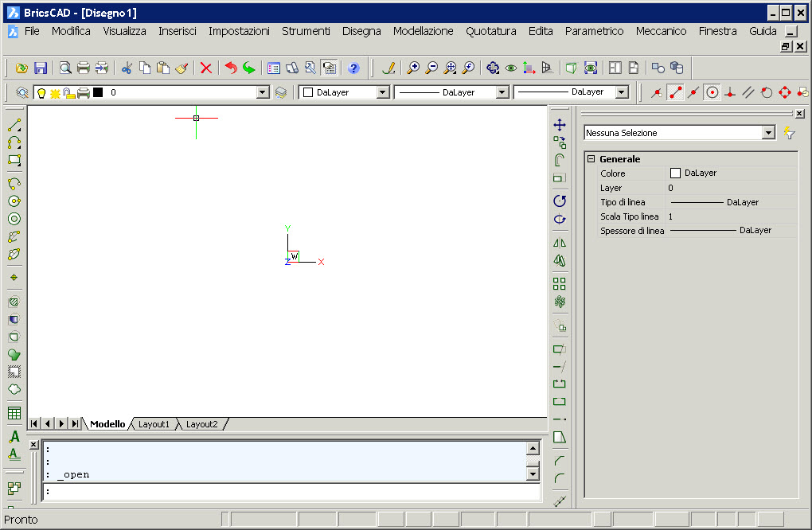Click the Text tool letter A icon
812x530 pixels.
click(x=14, y=437)
